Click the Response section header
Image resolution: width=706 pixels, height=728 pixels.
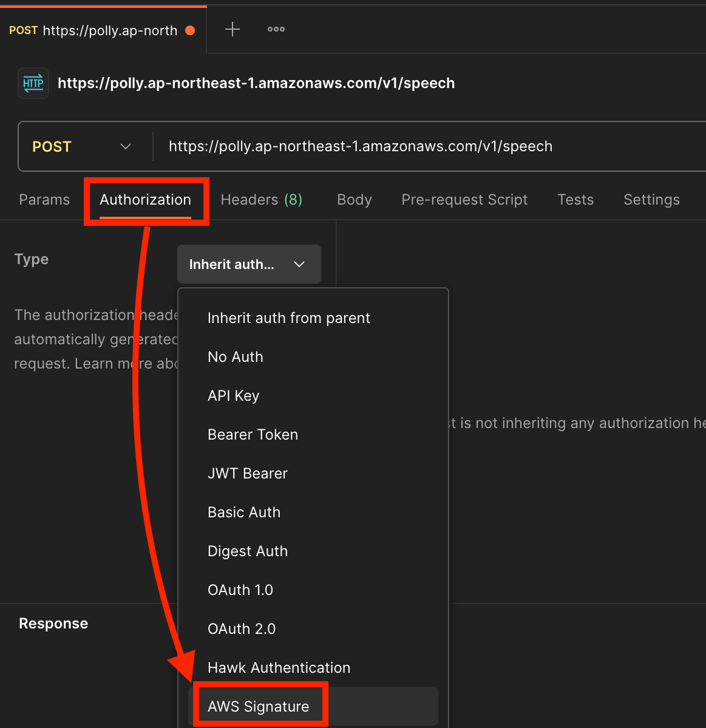pyautogui.click(x=53, y=624)
